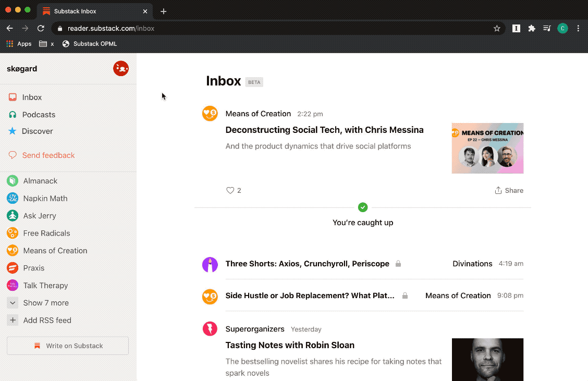
Task: Click the Almanack green icon
Action: coord(13,181)
